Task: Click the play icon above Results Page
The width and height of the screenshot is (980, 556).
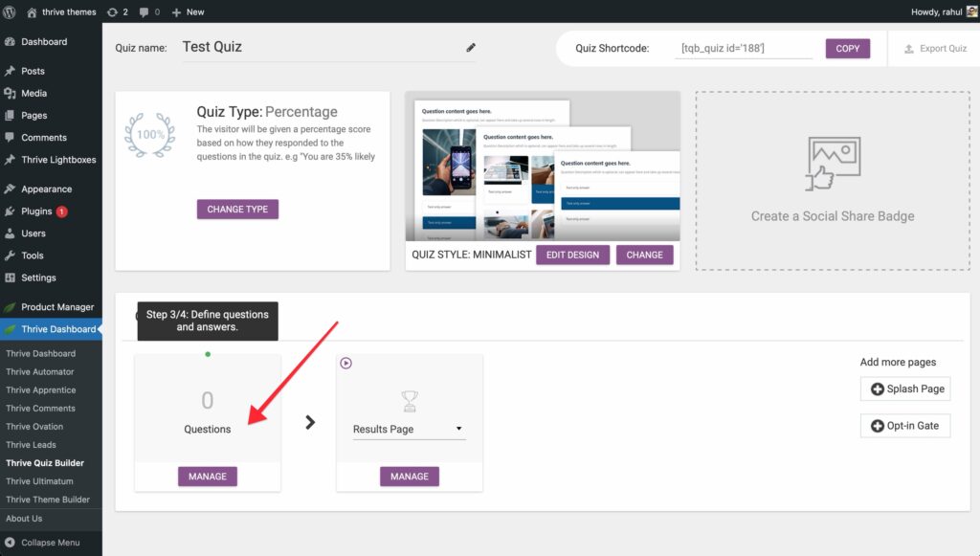Action: [345, 364]
